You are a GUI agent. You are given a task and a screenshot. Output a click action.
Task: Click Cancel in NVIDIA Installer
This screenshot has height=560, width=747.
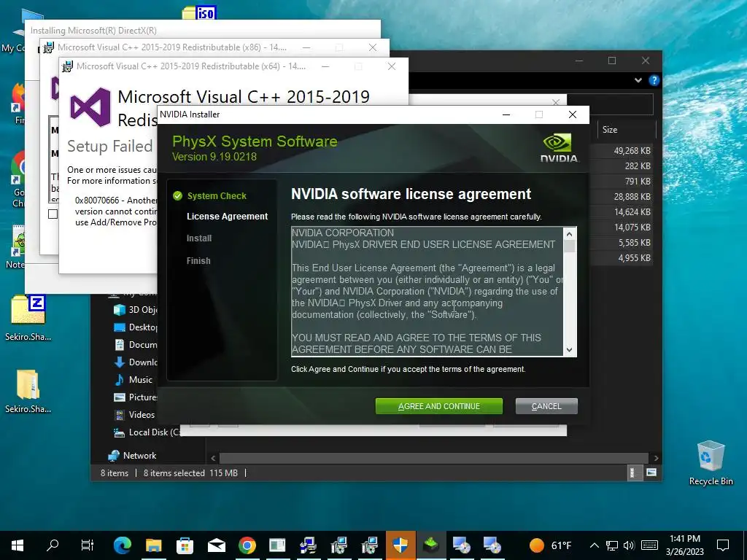(x=546, y=406)
